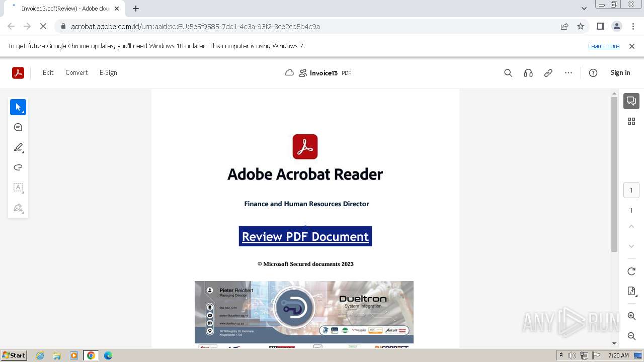Open the Convert menu
Screen dimensions: 644x362
pyautogui.click(x=76, y=73)
